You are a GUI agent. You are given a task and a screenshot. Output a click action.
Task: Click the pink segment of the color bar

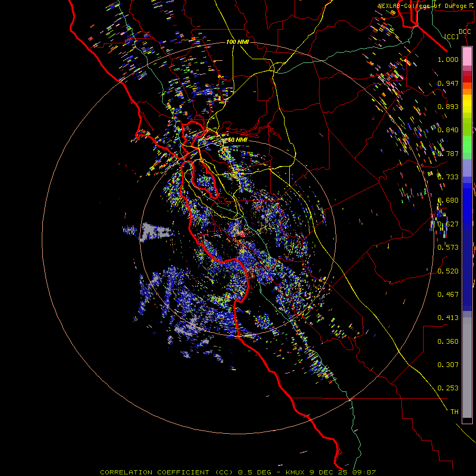467,57
